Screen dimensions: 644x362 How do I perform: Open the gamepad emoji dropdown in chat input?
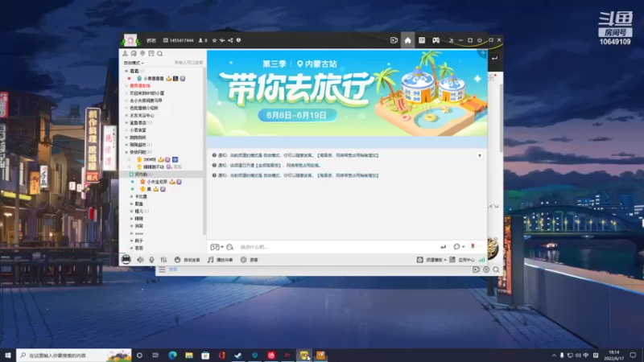217,247
